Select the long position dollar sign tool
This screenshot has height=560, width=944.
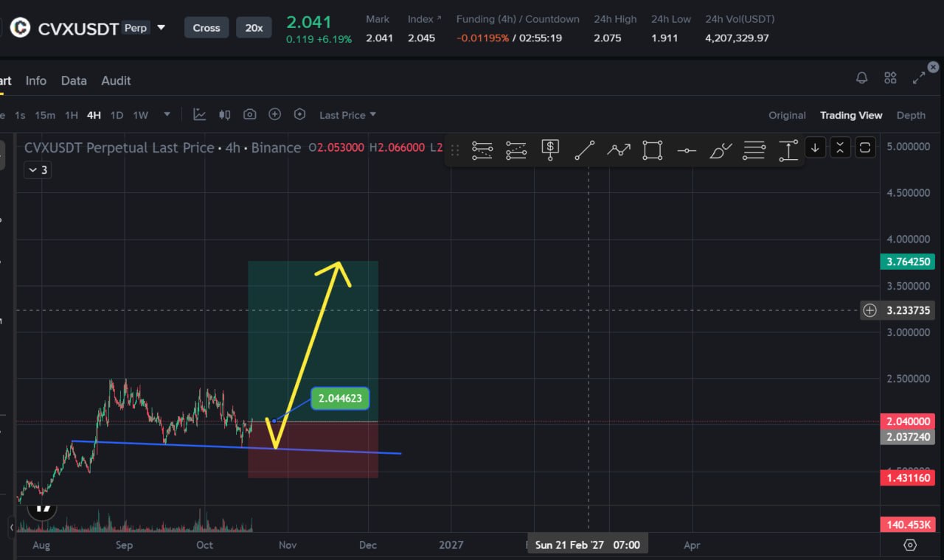click(x=550, y=150)
